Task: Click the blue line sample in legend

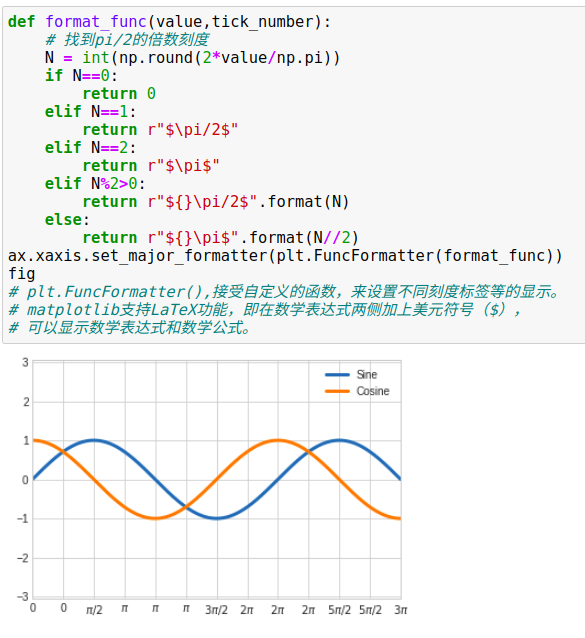Action: point(337,375)
